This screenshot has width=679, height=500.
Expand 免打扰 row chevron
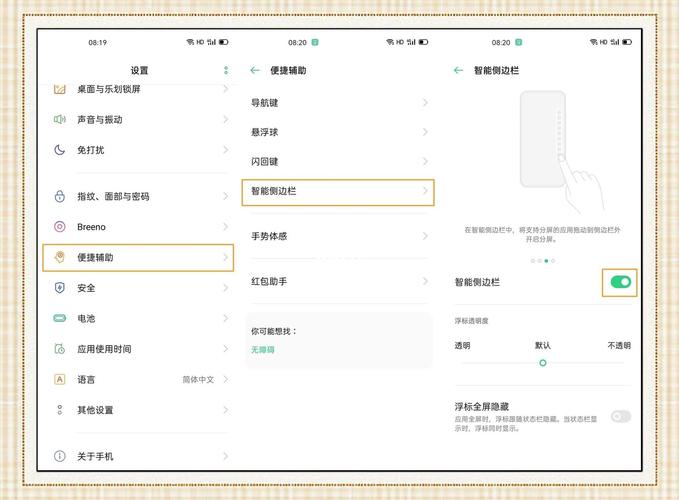225,150
